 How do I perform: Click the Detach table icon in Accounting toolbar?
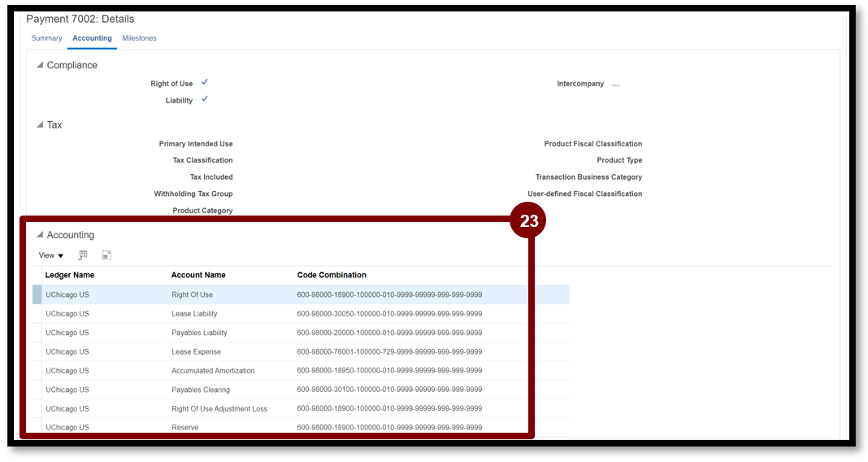coord(106,255)
